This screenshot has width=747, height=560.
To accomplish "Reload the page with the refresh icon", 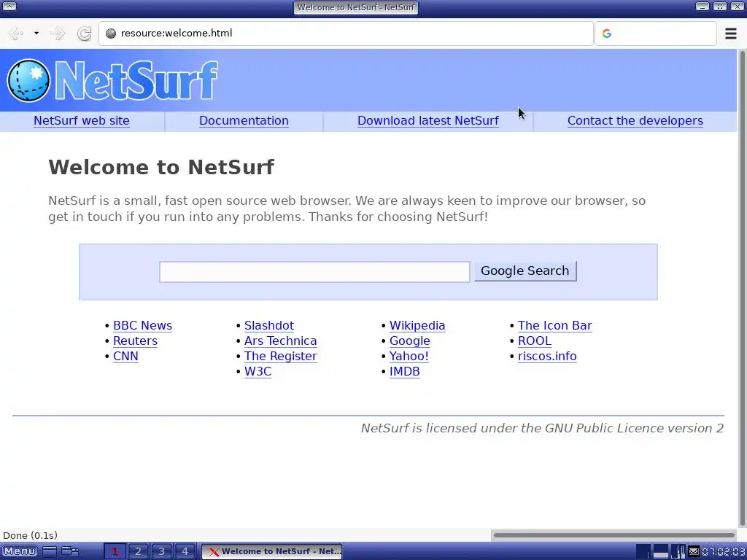I will tap(85, 34).
